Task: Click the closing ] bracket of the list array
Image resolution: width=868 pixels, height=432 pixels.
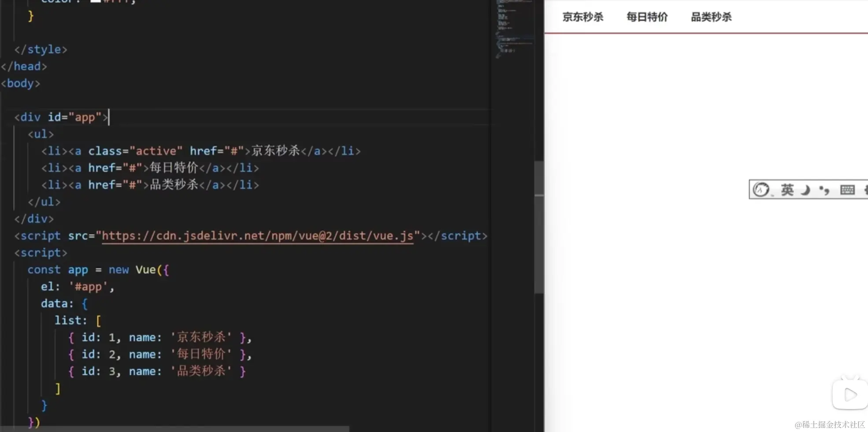Action: (x=58, y=388)
